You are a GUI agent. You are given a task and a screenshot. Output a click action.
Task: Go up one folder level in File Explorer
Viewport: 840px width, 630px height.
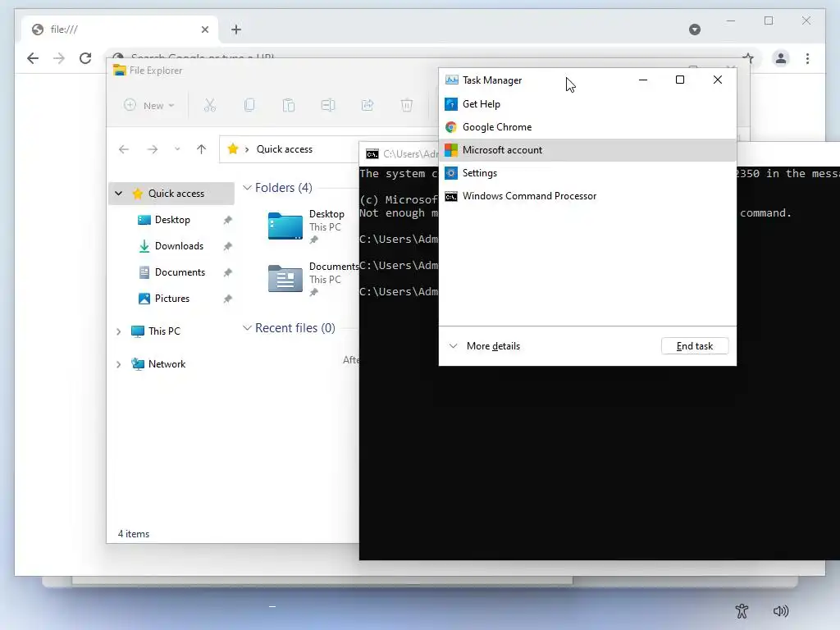tap(202, 149)
